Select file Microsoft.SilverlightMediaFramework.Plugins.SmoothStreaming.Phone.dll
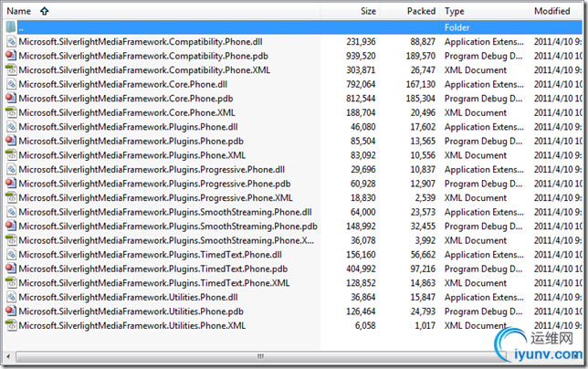The image size is (588, 369). coord(165,212)
